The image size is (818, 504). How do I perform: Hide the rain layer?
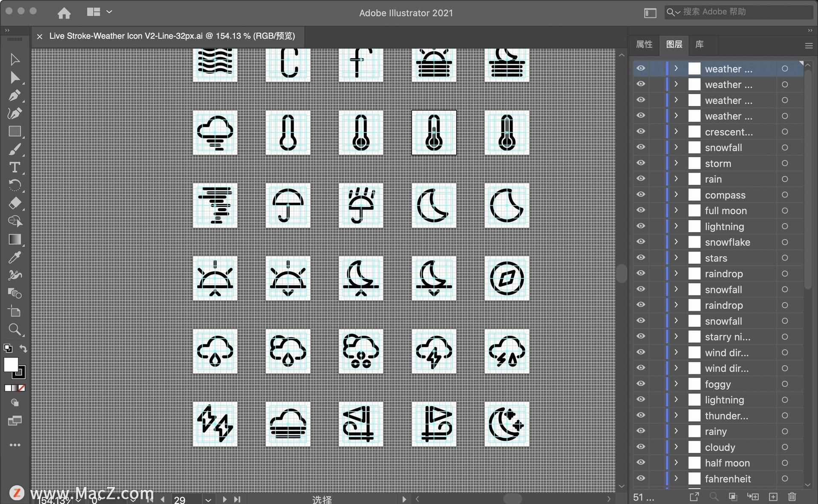(x=641, y=179)
